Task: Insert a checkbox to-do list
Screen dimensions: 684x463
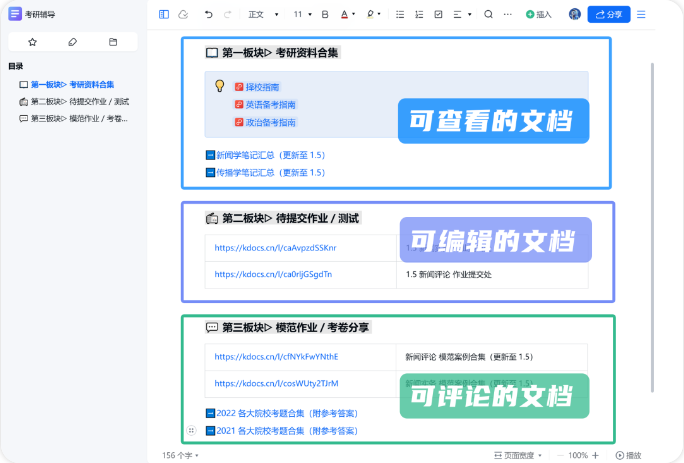Action: [x=438, y=15]
